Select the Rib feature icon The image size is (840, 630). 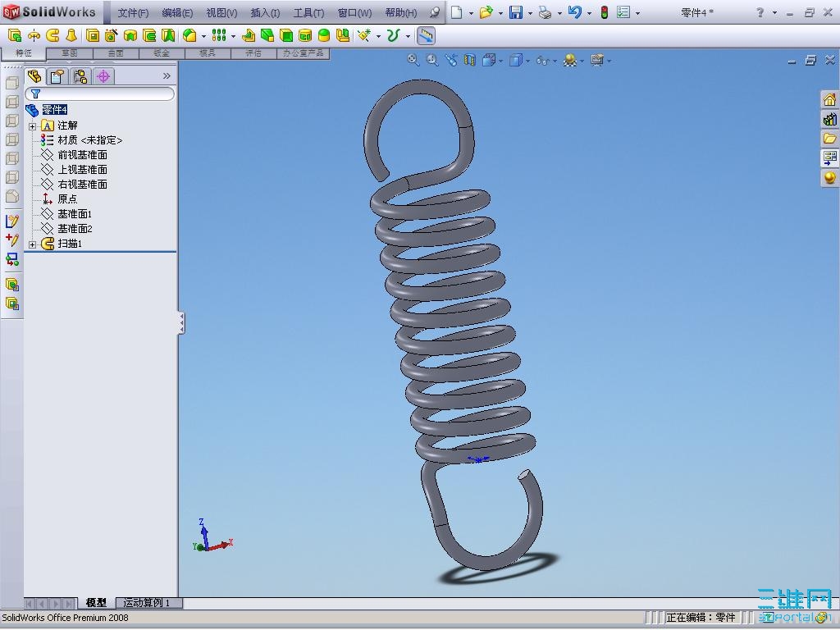coord(248,36)
